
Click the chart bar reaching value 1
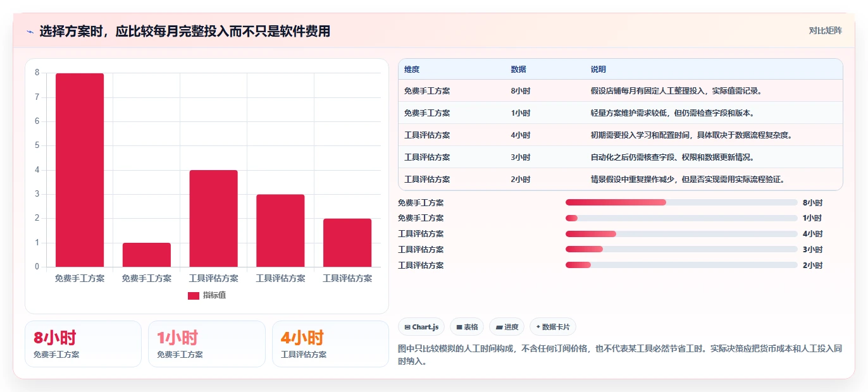pos(147,255)
